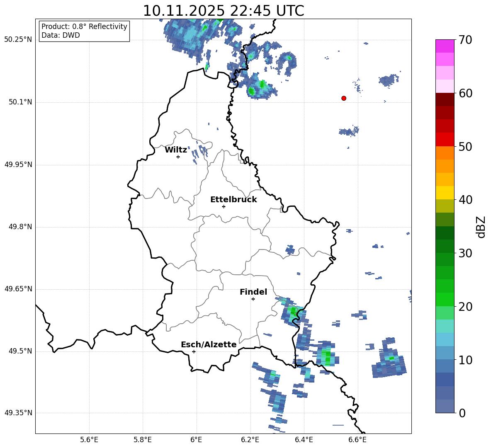Click the 49.65°N latitude label
The height and width of the screenshot is (448, 491).
(18, 289)
